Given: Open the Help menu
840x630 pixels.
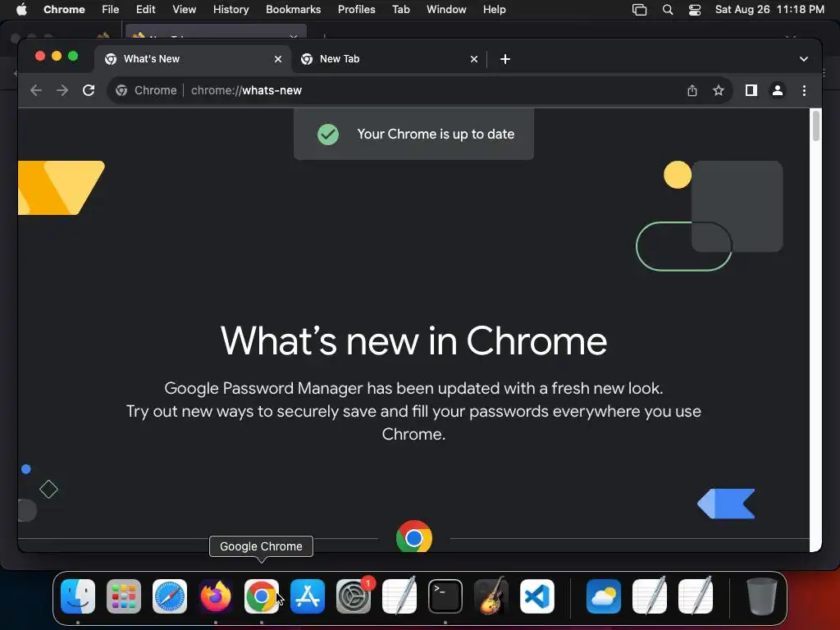Looking at the screenshot, I should pyautogui.click(x=494, y=10).
